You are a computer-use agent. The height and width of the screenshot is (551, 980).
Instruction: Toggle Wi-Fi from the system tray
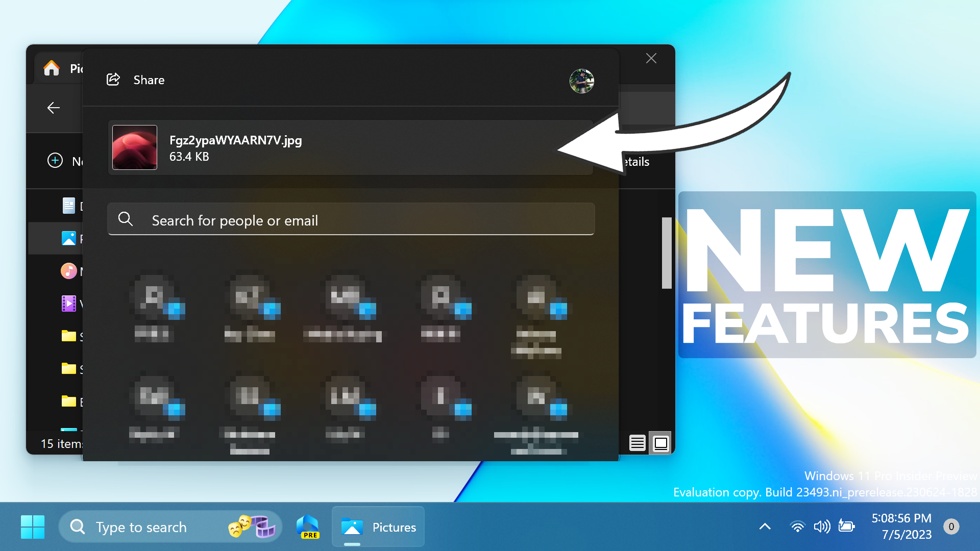(x=797, y=527)
